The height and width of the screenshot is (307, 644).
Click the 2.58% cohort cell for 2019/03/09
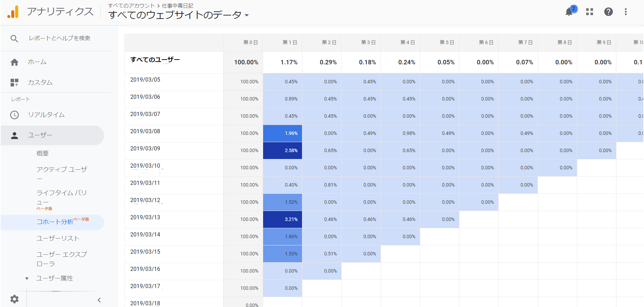(x=282, y=151)
